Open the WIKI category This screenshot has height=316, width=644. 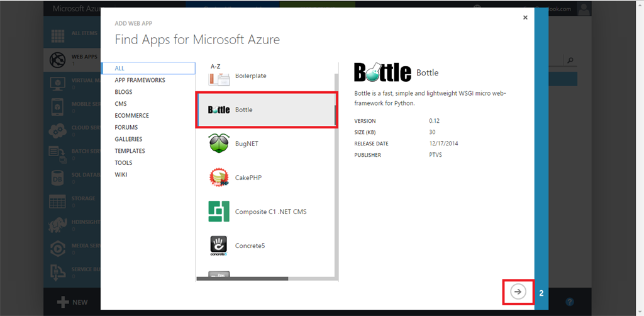(x=121, y=174)
